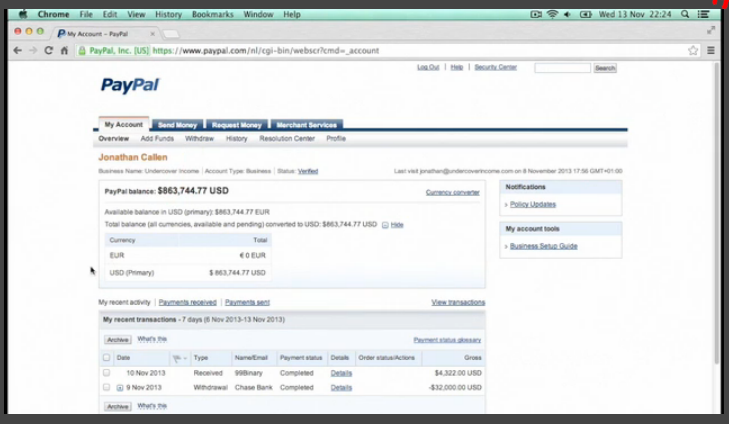Enter fullscreen with the window's arrows icon
Viewport: 730px width, 426px height.
click(x=711, y=30)
